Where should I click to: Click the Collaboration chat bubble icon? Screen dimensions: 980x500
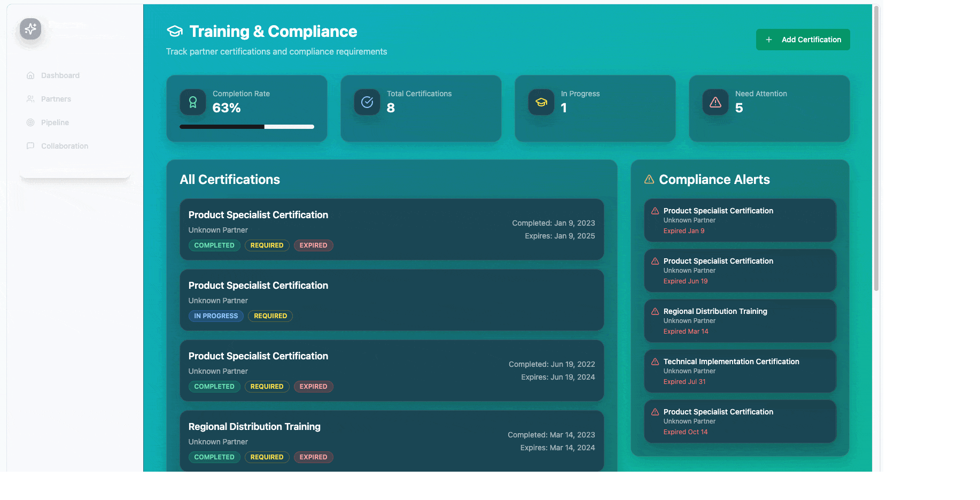point(30,146)
